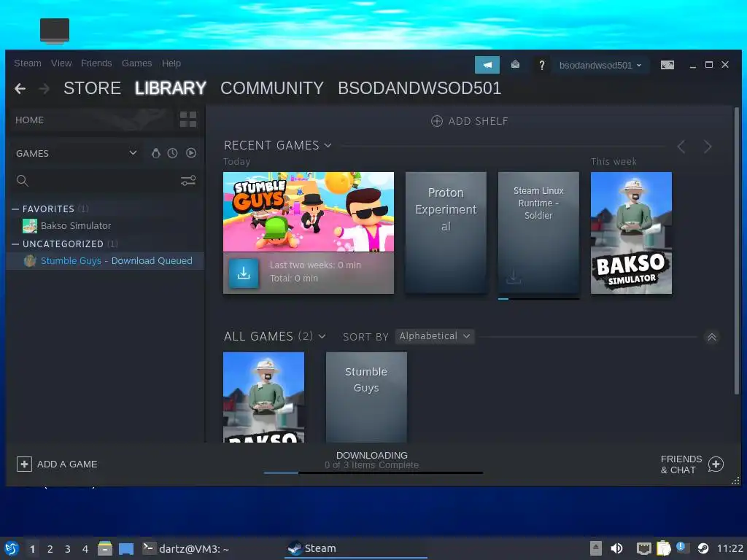Click the Steam Linux Runtime download icon
This screenshot has width=747, height=560.
point(513,276)
